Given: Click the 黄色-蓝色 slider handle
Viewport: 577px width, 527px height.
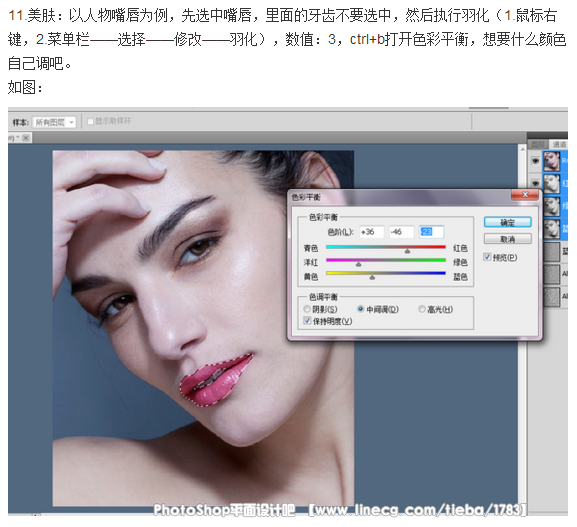Looking at the screenshot, I should pyautogui.click(x=372, y=277).
